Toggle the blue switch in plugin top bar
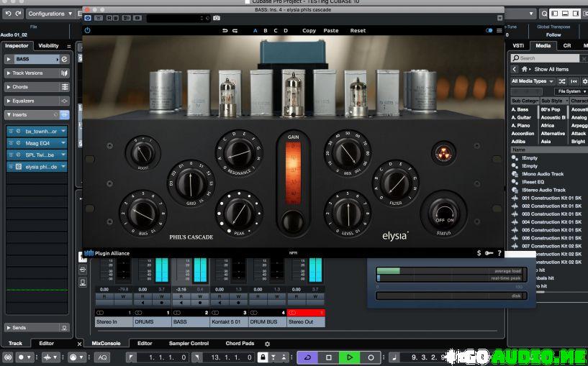The width and height of the screenshot is (588, 366). 489,31
